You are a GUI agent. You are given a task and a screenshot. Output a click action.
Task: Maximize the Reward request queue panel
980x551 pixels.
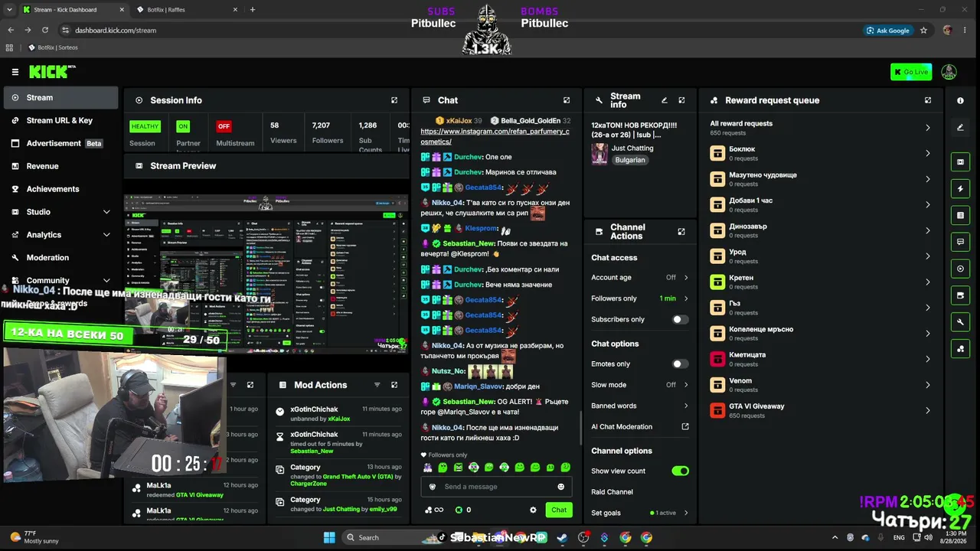(928, 100)
